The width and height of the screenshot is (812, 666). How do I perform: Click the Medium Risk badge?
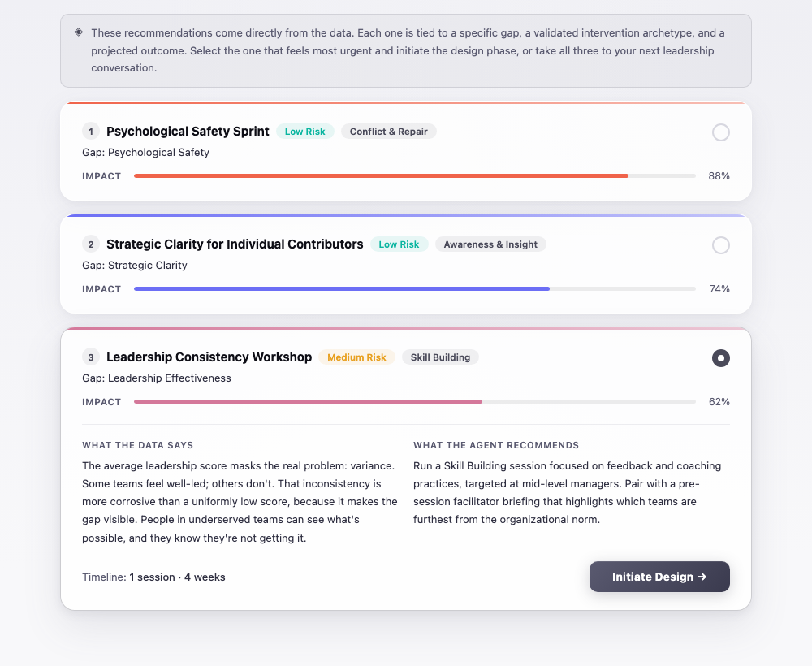tap(357, 357)
